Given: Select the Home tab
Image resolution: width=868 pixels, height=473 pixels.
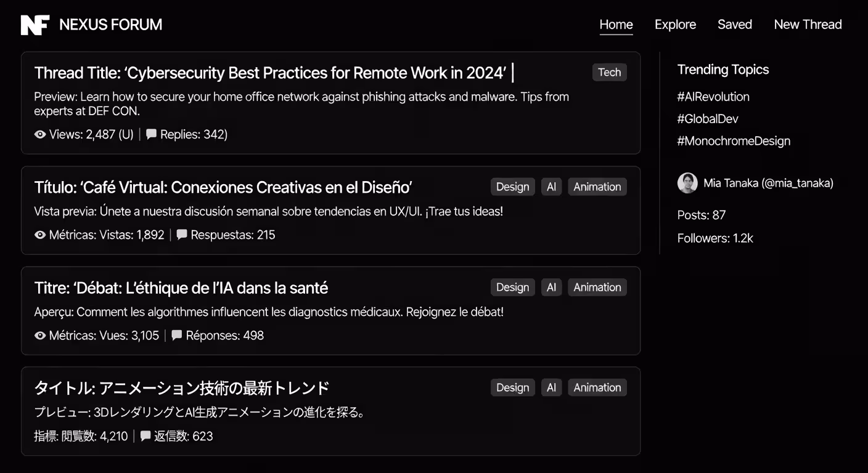Looking at the screenshot, I should 616,25.
